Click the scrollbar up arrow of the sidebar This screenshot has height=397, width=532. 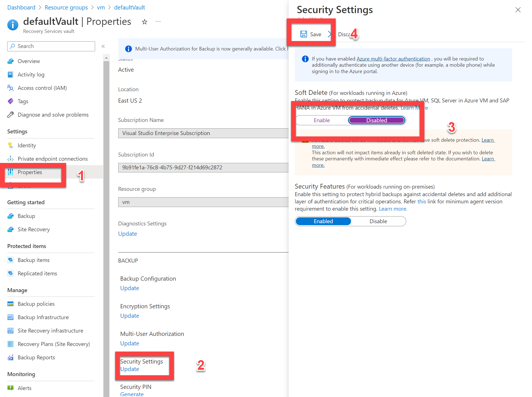pyautogui.click(x=106, y=58)
